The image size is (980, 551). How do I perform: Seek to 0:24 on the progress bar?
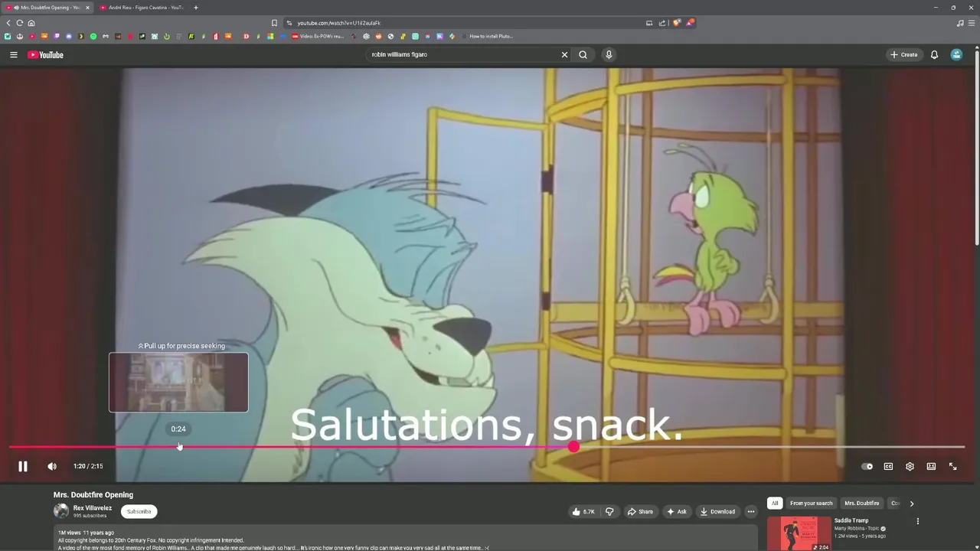click(x=178, y=447)
